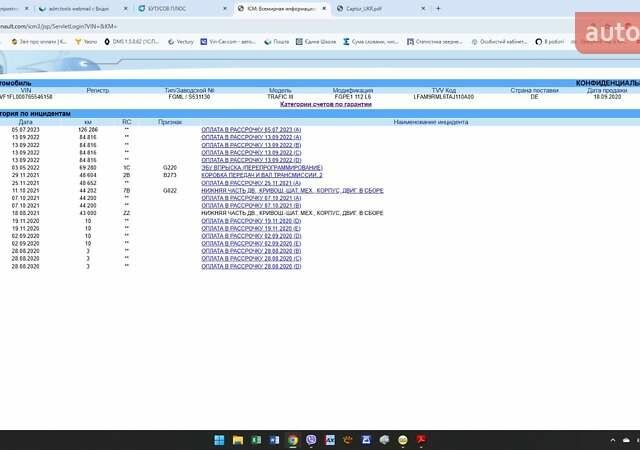Switch to Chrome via taskbar icon
Image resolution: width=640 pixels, height=450 pixels.
tap(292, 439)
